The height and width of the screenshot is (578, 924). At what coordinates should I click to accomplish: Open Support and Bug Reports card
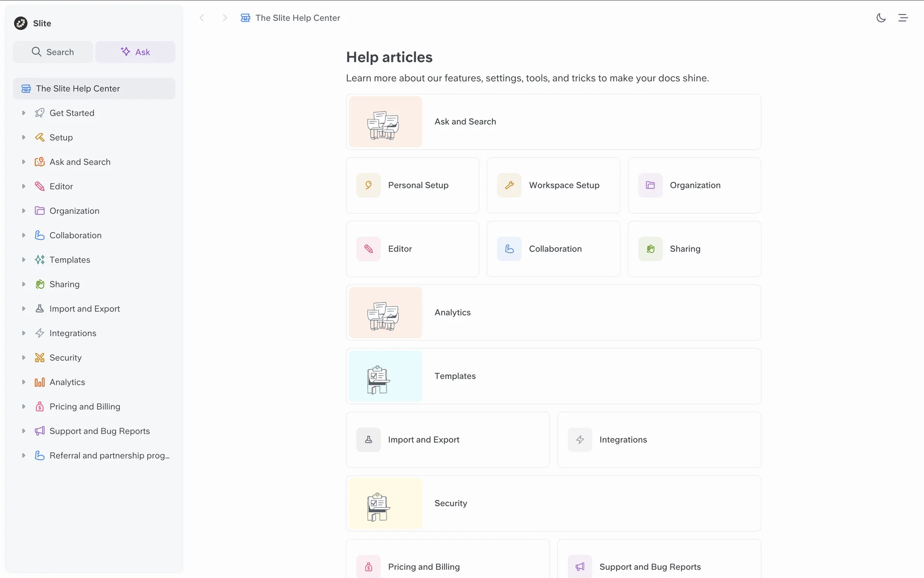[x=658, y=564]
